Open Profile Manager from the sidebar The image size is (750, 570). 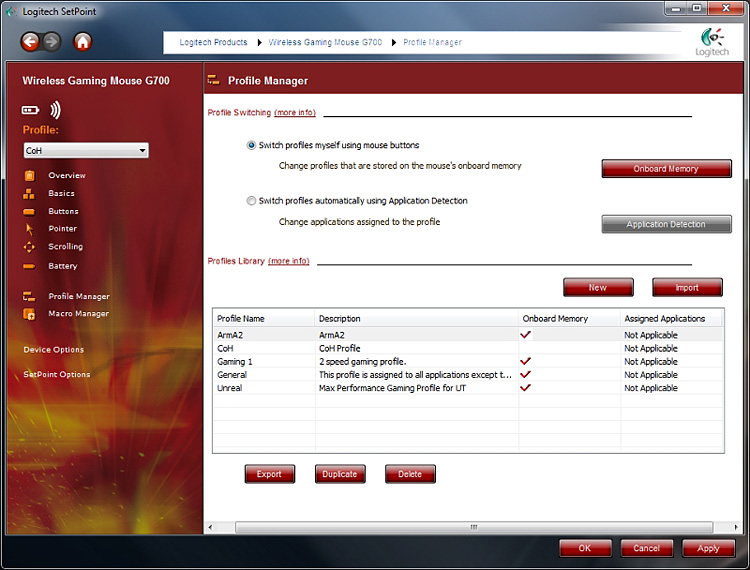click(x=79, y=296)
